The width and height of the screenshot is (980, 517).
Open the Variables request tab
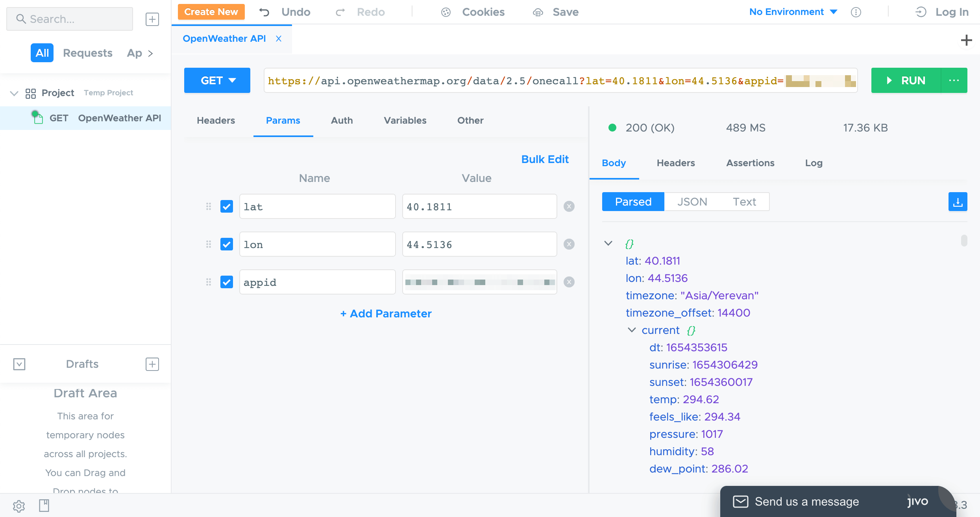click(405, 120)
